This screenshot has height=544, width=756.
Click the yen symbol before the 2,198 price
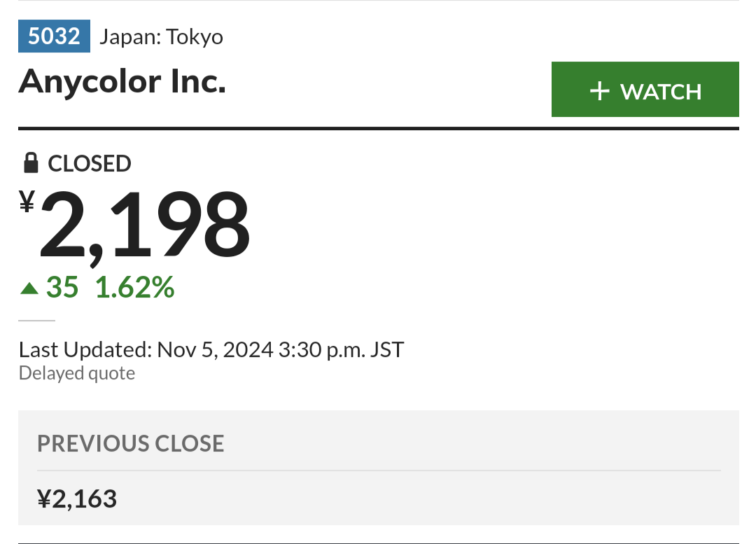(27, 201)
